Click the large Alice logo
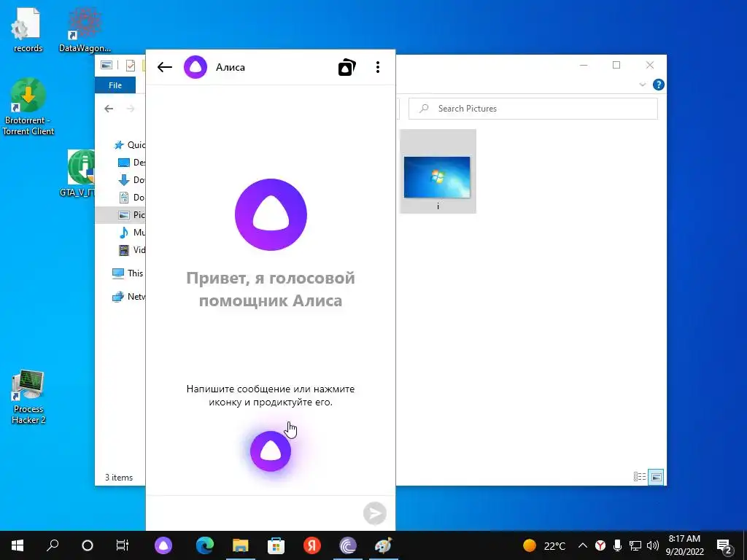The height and width of the screenshot is (560, 747). point(271,215)
